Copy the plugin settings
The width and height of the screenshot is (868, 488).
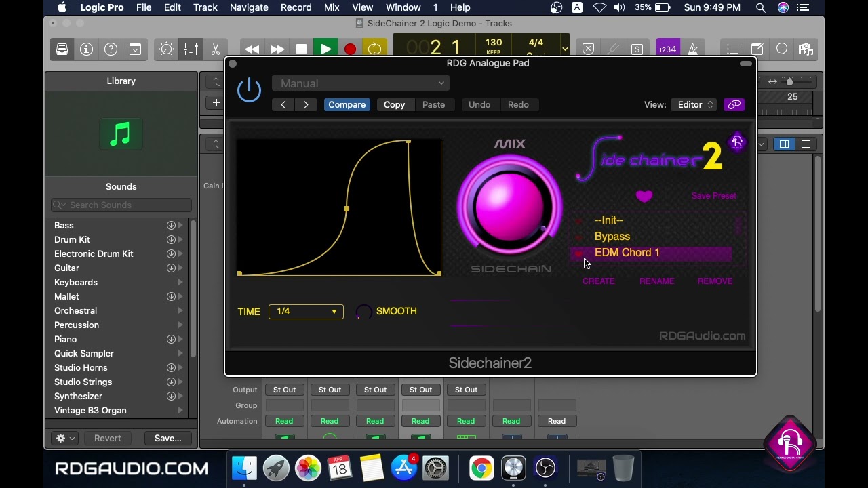[394, 104]
